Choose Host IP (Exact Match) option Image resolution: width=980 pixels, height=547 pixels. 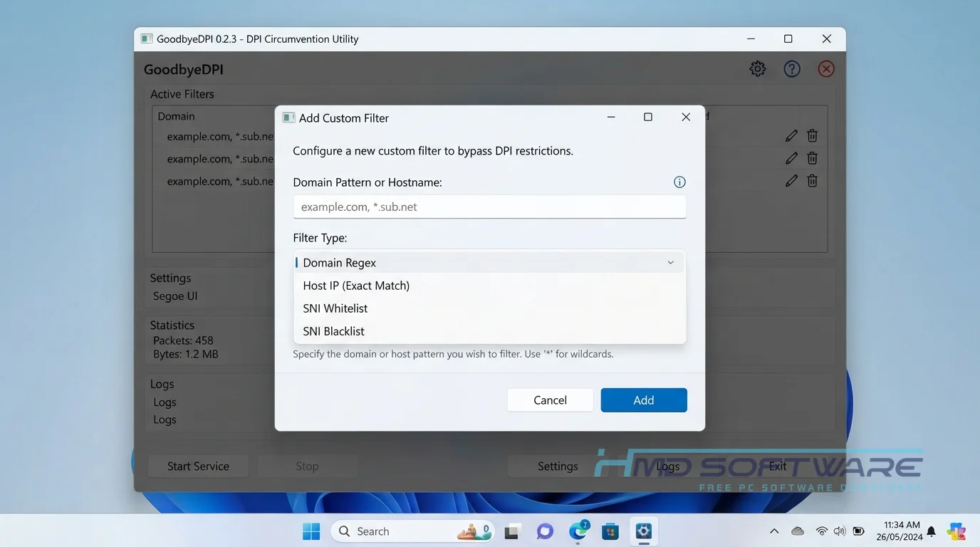coord(490,286)
